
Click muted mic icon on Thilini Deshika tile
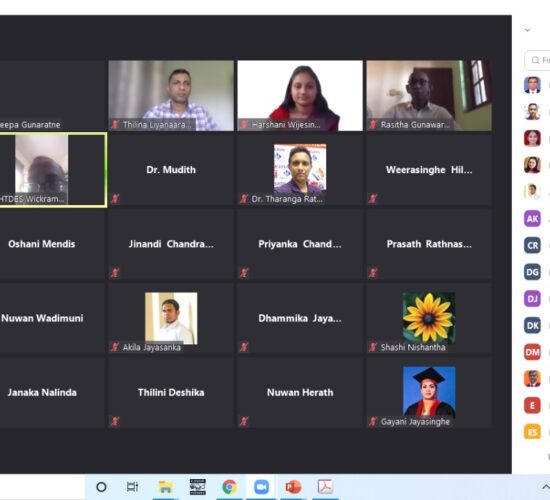click(x=115, y=421)
